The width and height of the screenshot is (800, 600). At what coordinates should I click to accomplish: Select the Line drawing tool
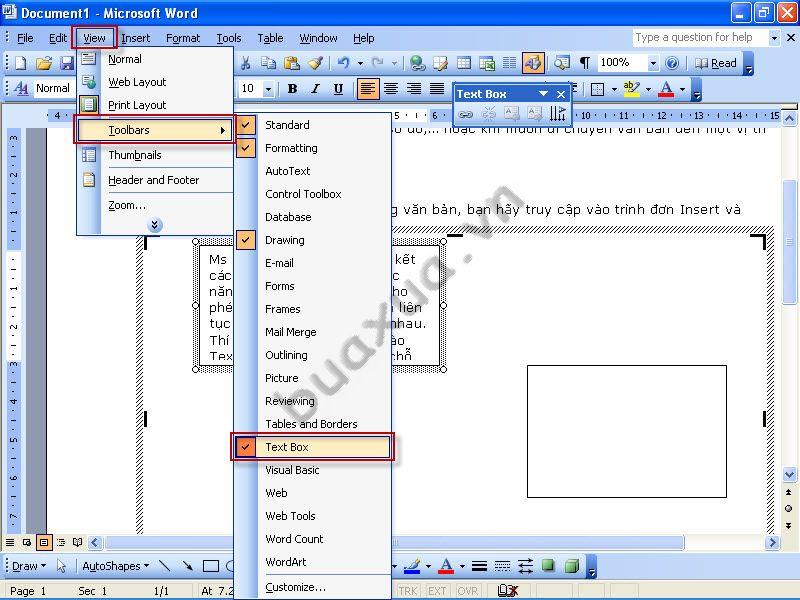coord(164,566)
